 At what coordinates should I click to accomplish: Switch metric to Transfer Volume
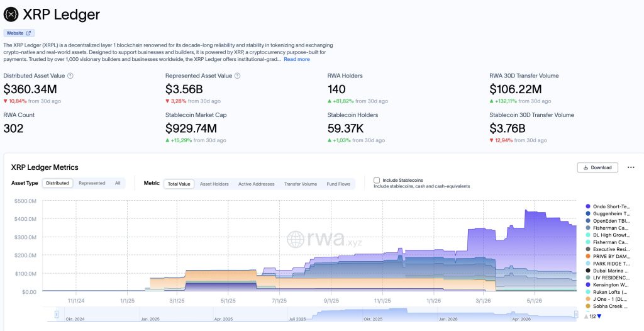tap(300, 184)
